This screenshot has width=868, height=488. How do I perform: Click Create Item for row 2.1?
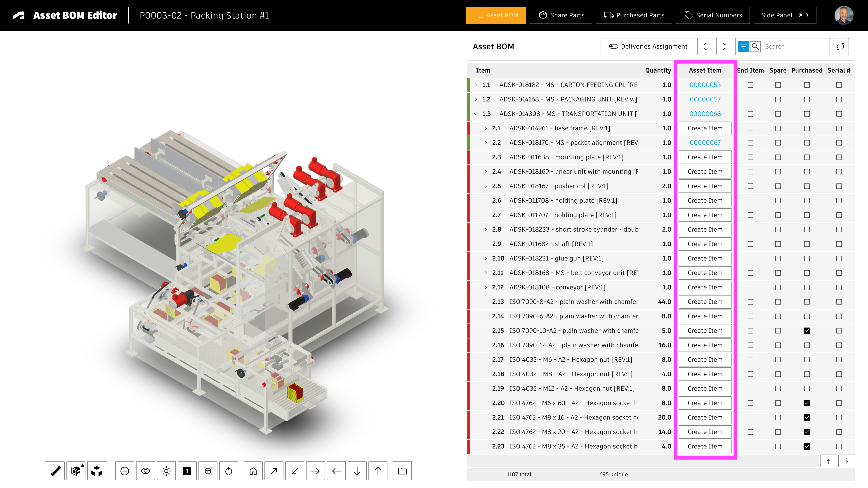[705, 128]
